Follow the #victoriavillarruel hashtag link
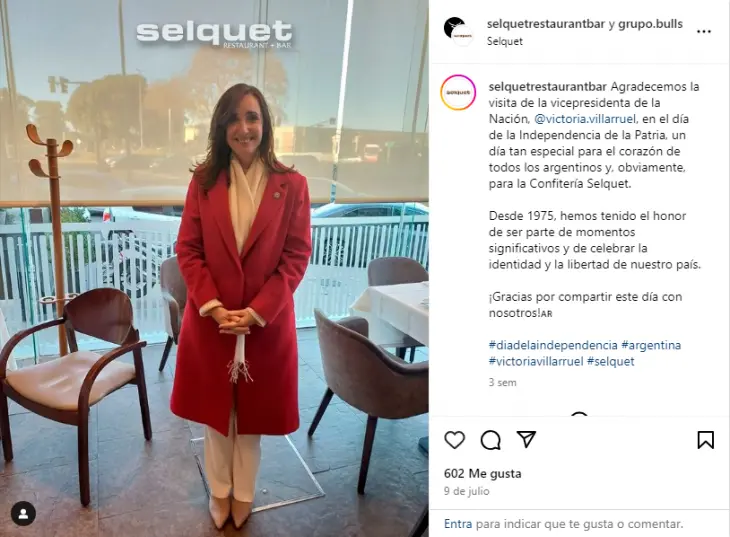This screenshot has height=537, width=730. 536,361
